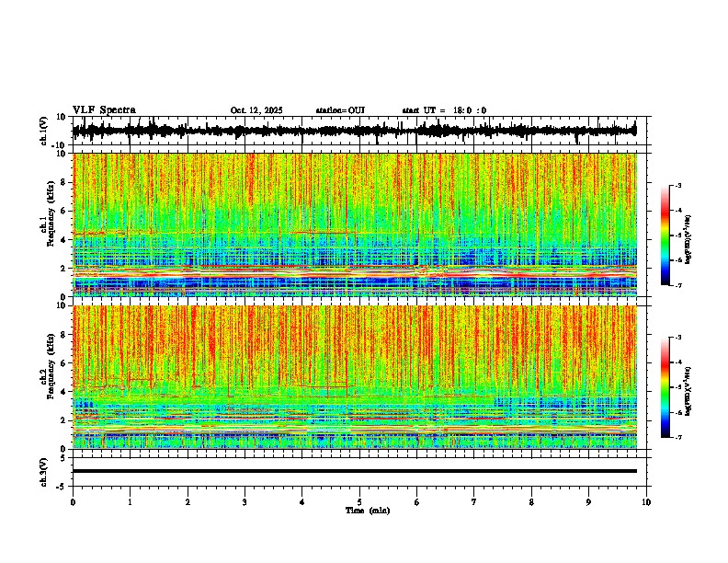
Task: Click the ch.1 voltage waveform trace
Action: pyautogui.click(x=354, y=131)
